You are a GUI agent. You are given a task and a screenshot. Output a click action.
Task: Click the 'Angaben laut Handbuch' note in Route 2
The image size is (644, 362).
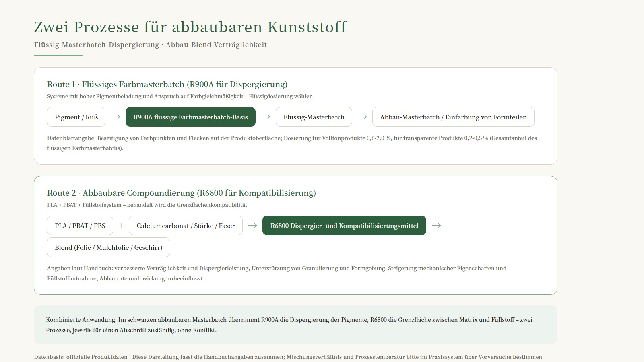tap(277, 273)
